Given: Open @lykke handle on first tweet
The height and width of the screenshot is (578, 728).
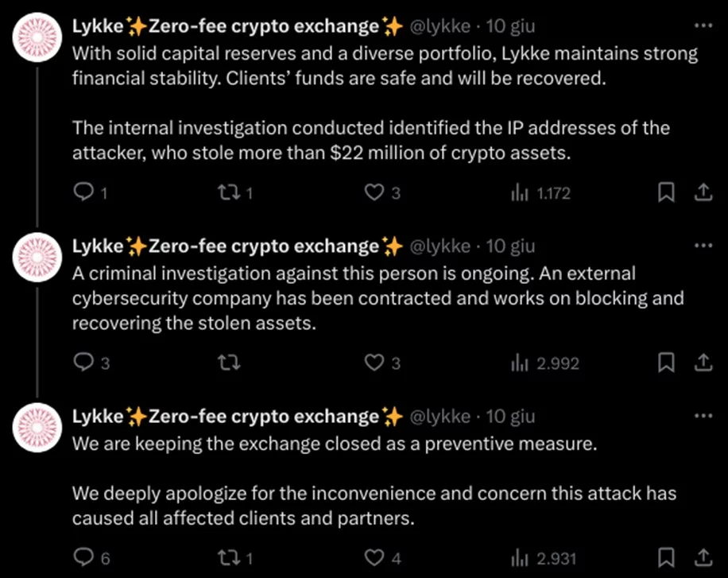Looking at the screenshot, I should (439, 26).
